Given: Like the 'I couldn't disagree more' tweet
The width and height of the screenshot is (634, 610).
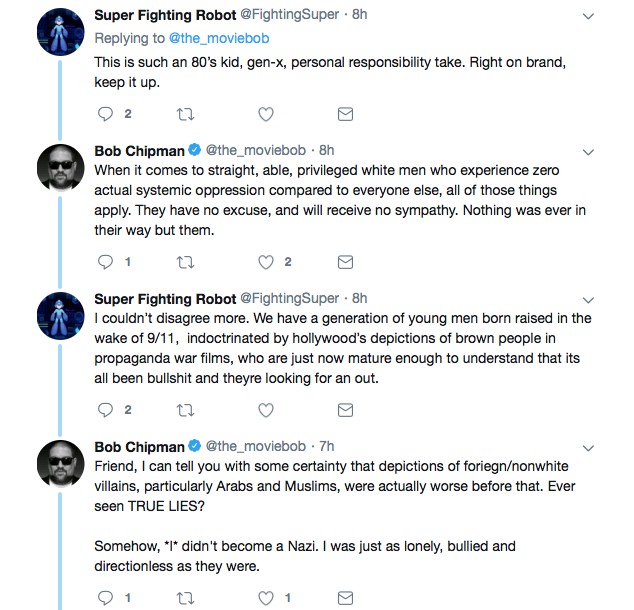Looking at the screenshot, I should coord(266,410).
